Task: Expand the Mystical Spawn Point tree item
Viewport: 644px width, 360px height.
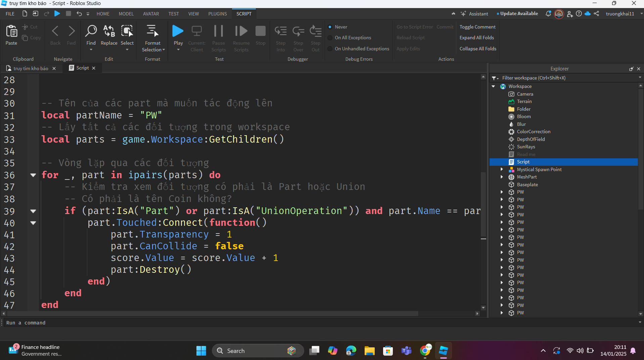Action: 502,169
